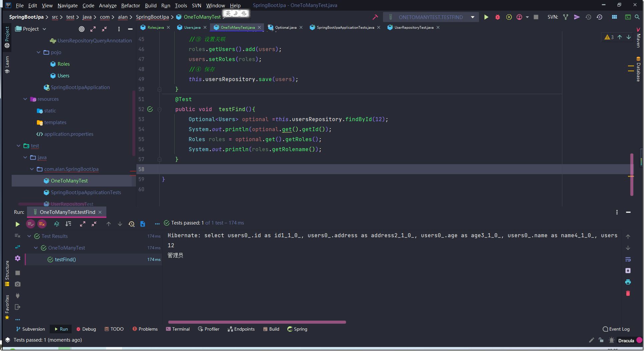Open the Navigate menu
Viewport: 644px width, 351px height.
click(67, 5)
